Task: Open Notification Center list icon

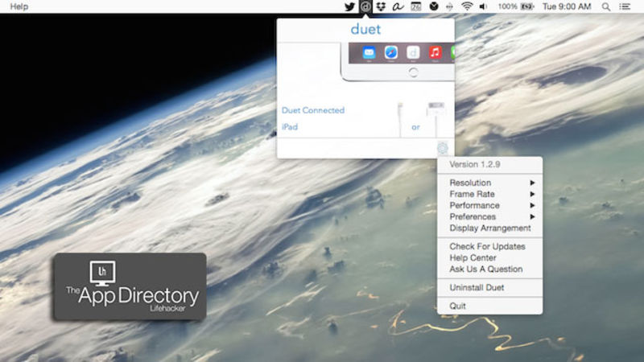Action: click(x=626, y=6)
